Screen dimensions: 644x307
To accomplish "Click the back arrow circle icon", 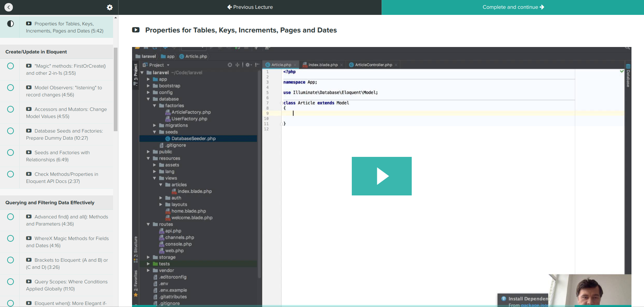I will (9, 7).
